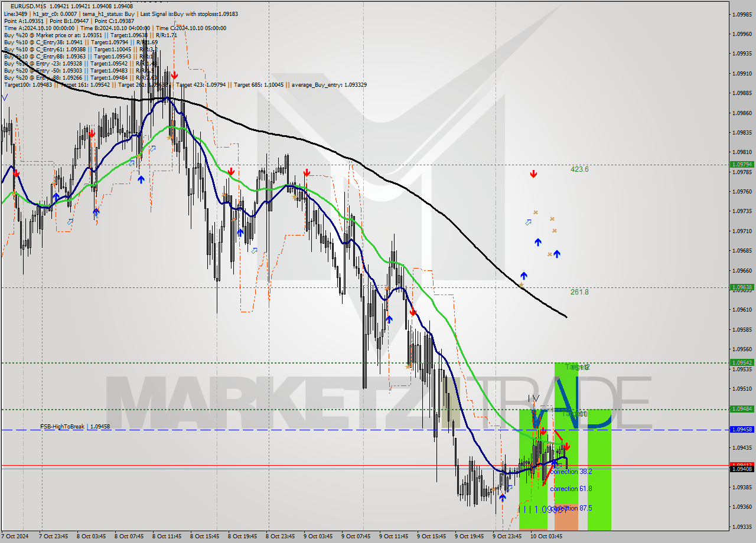Click the hollow blue arrow below the 423.6 label
The height and width of the screenshot is (543, 756).
point(529,222)
